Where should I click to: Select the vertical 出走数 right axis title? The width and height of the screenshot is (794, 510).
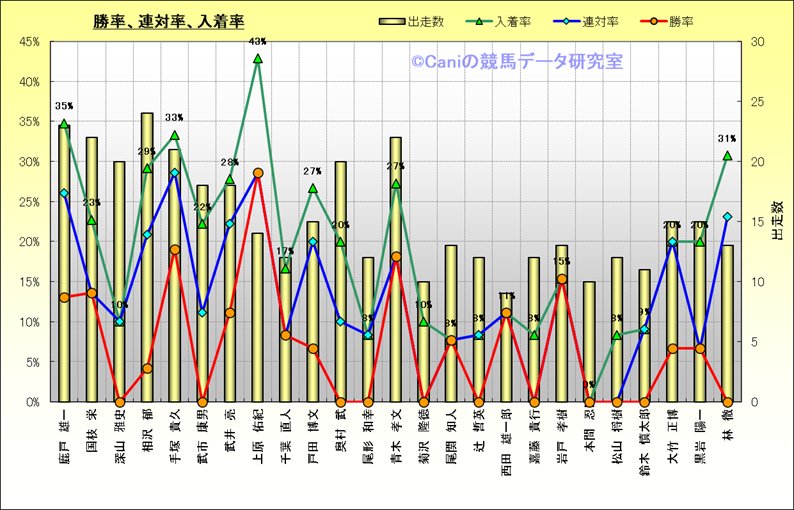click(x=777, y=221)
